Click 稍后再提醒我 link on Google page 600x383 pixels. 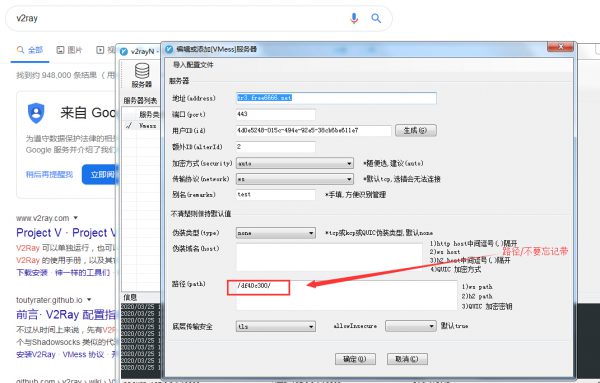tap(49, 174)
